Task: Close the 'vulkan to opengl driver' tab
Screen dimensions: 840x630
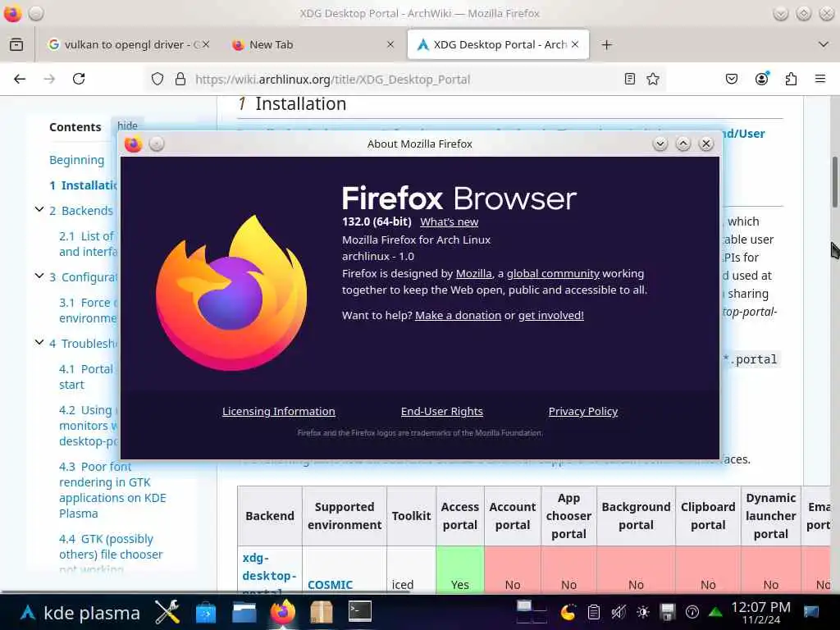Action: coord(206,44)
